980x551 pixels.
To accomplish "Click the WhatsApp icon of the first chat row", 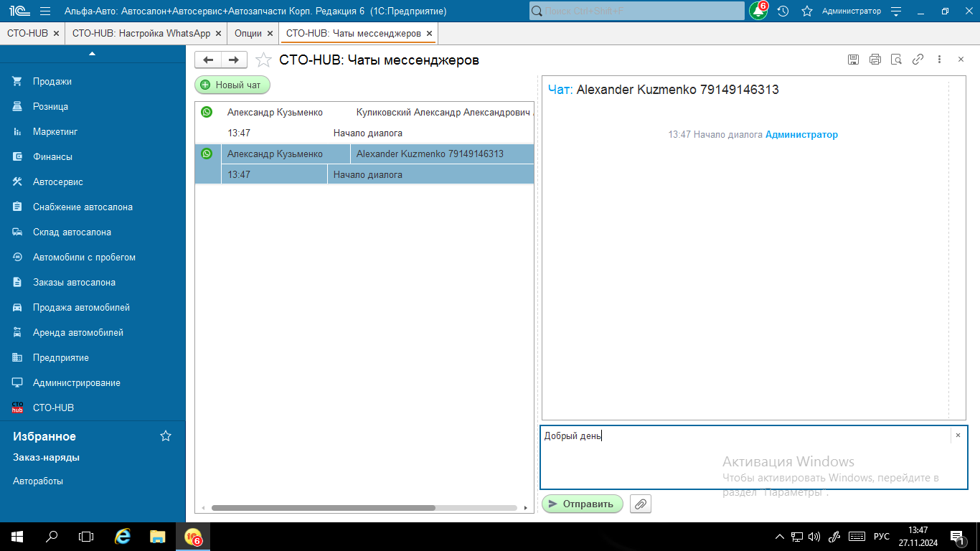I will point(207,112).
